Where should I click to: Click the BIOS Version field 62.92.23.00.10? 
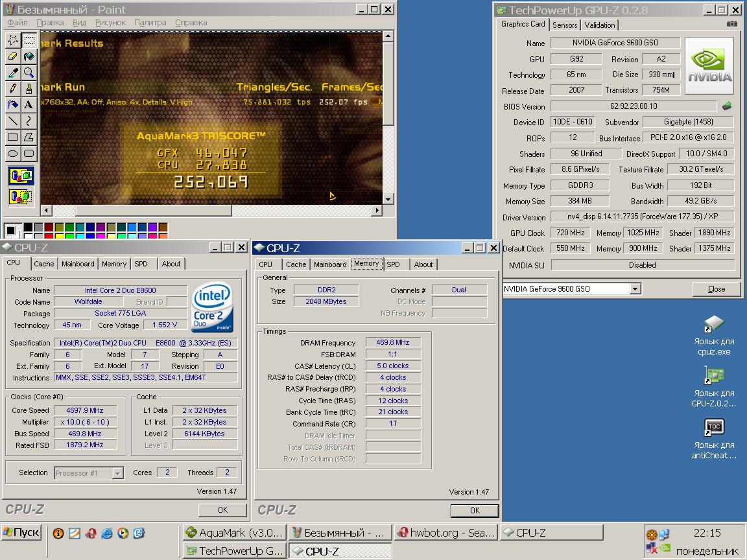pyautogui.click(x=633, y=106)
